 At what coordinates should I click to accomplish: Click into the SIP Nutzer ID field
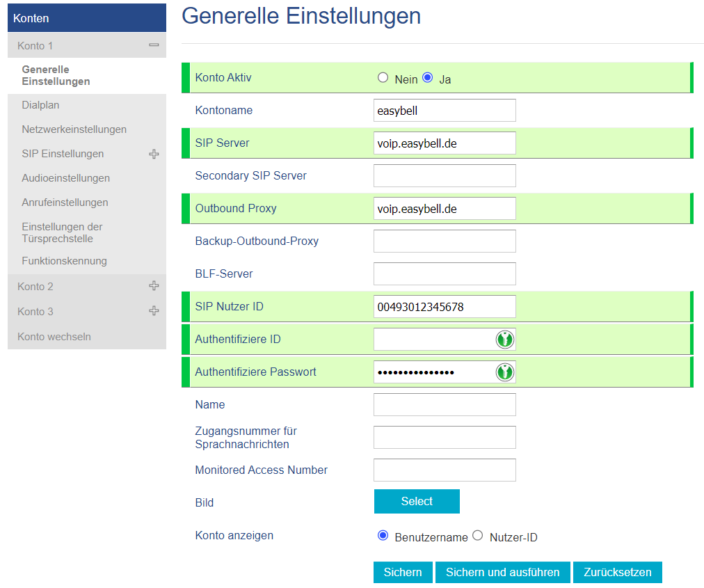coord(445,307)
